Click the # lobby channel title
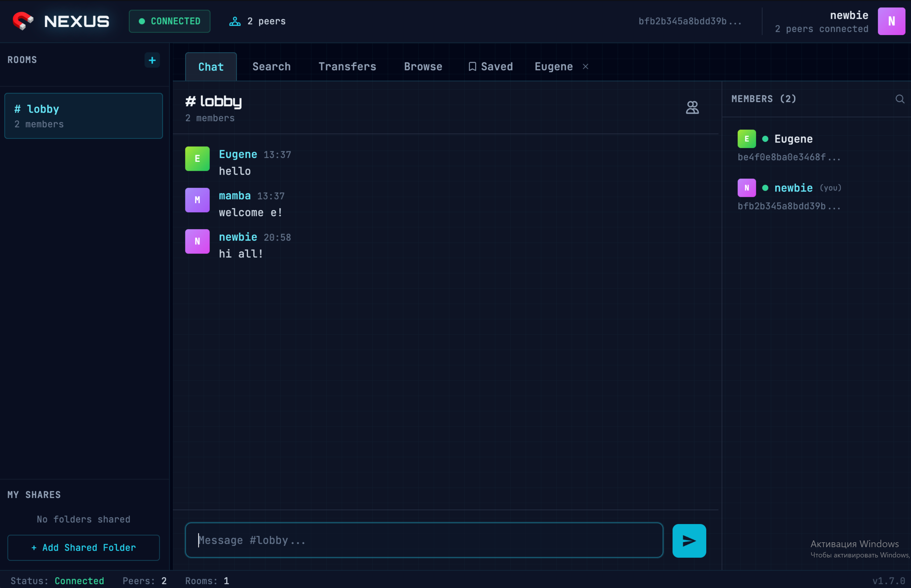Image resolution: width=911 pixels, height=588 pixels. [x=213, y=102]
